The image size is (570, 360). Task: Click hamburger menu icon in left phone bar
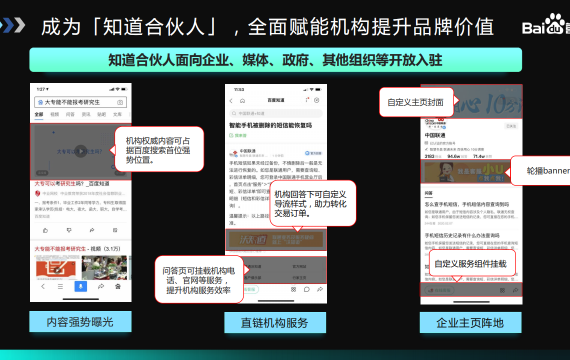pos(60,287)
